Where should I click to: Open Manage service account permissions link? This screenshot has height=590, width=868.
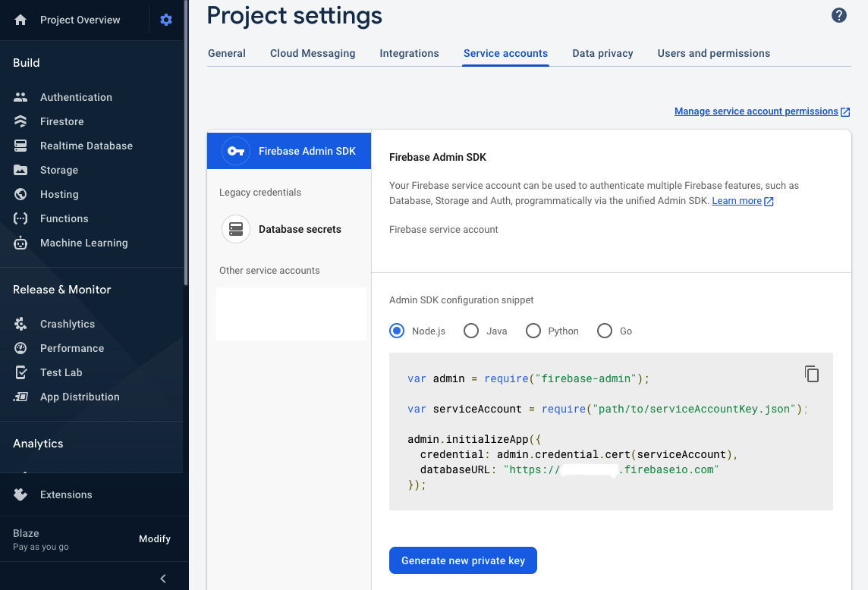point(756,111)
